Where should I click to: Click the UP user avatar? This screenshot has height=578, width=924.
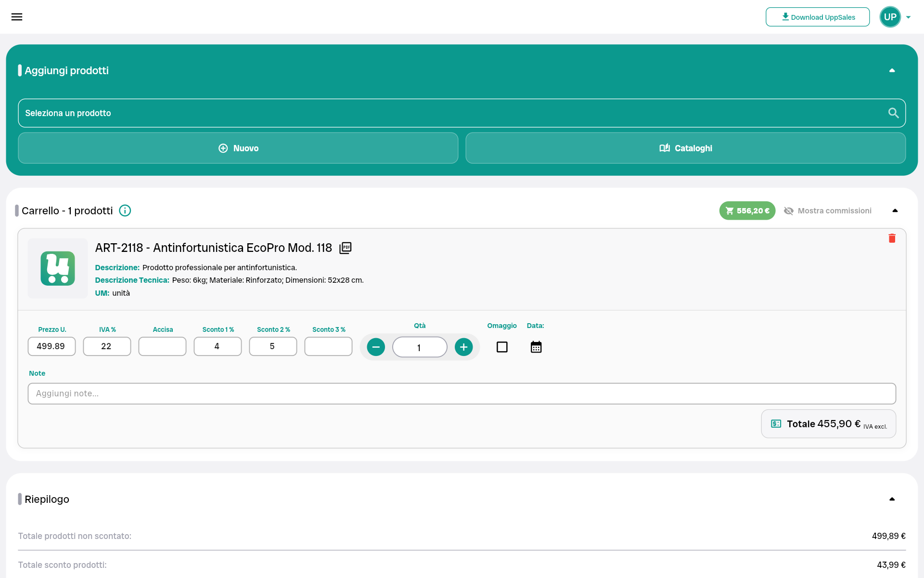[x=890, y=17]
